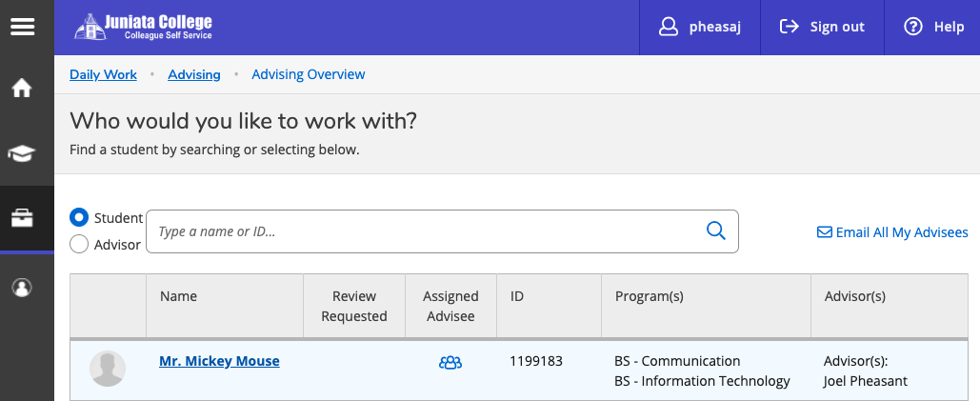Click the 'Who would you like to work with?' heading
Image resolution: width=980 pixels, height=401 pixels.
243,121
